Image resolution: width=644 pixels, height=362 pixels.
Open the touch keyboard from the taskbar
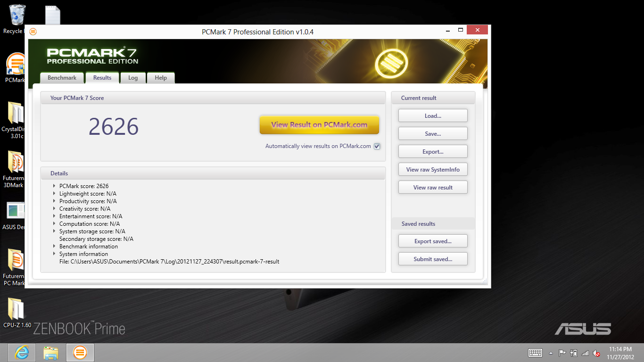535,353
